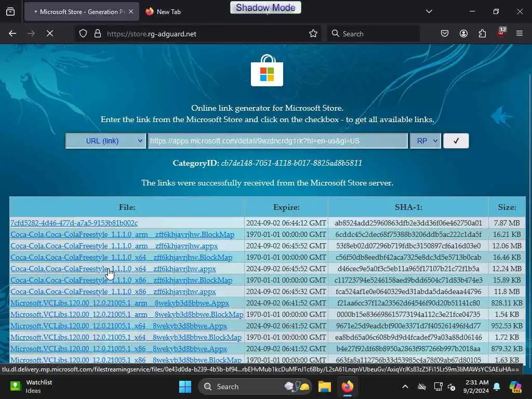Open the list all tabs chevron
Viewport: 532px width, 399px height.
pyautogui.click(x=429, y=11)
